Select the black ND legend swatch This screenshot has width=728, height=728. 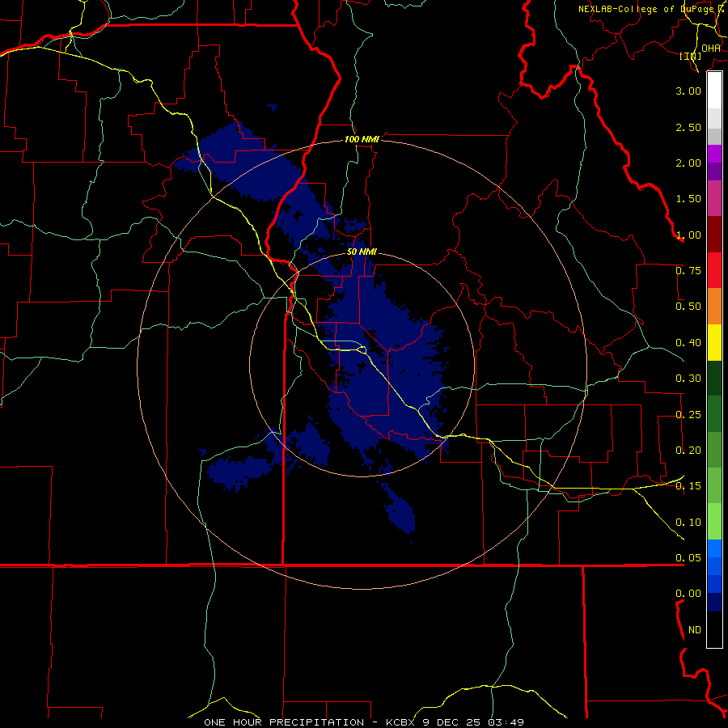[x=714, y=629]
